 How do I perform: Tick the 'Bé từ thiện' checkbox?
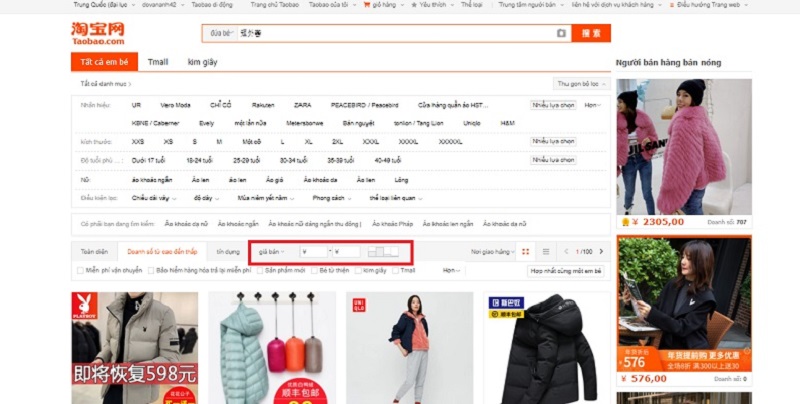pos(314,270)
